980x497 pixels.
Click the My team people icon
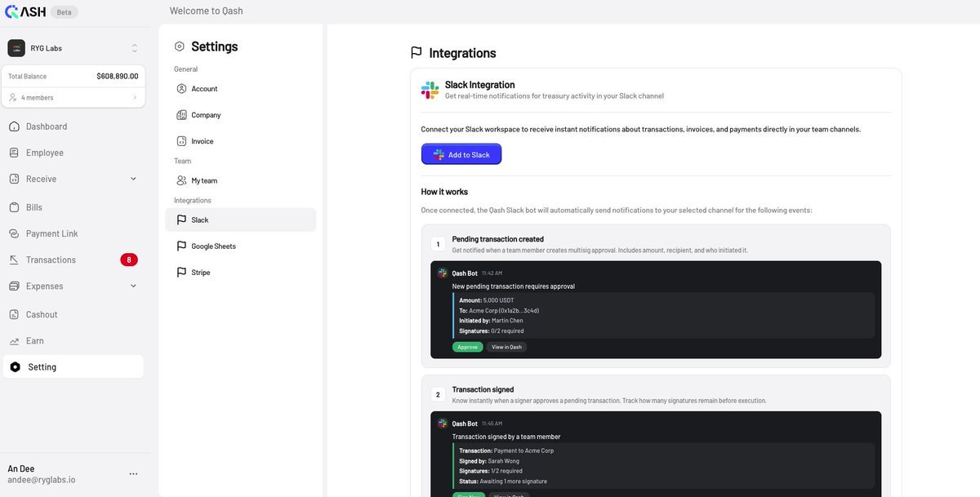coord(181,180)
